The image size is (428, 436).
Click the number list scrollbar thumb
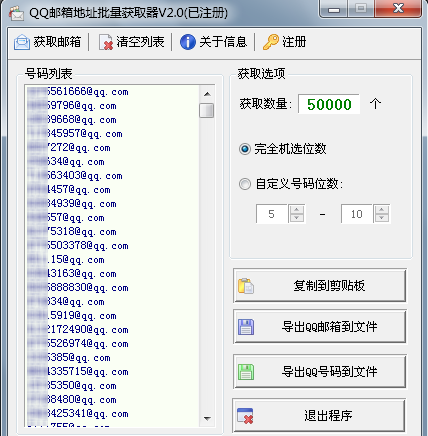[x=207, y=111]
